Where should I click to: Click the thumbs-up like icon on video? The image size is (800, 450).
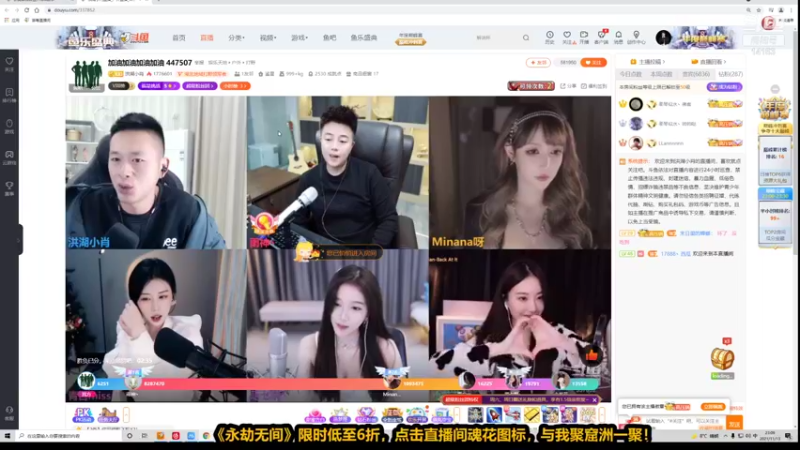click(x=592, y=355)
